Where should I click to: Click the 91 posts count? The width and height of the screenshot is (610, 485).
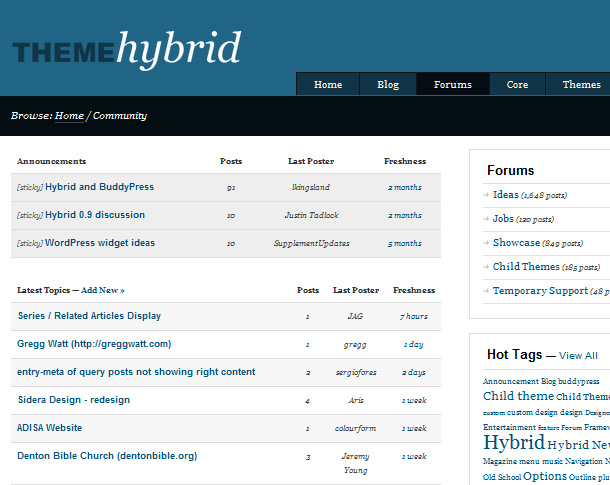tap(231, 187)
